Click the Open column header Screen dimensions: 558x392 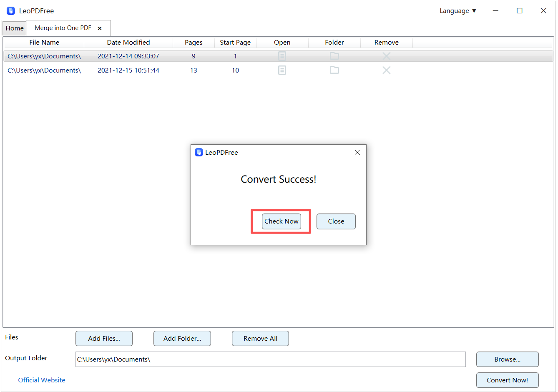tap(282, 43)
